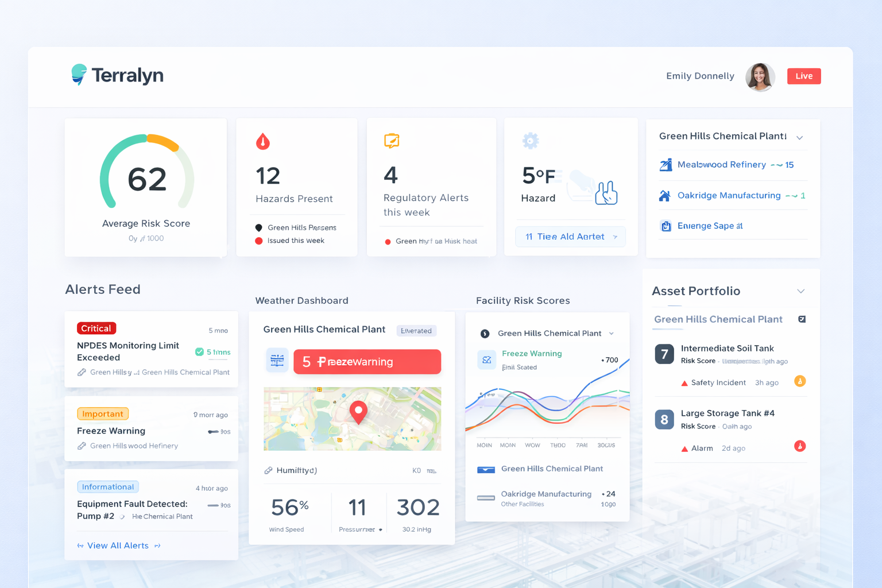Screen dimensions: 882x588
Task: Click the warning triangle beside Safety Incident
Action: [x=686, y=382]
